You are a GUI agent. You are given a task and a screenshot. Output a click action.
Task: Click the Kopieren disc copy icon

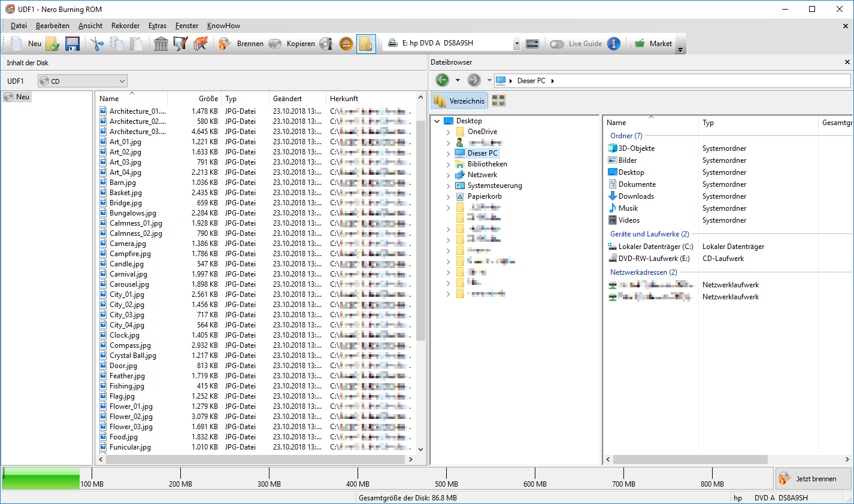(x=275, y=44)
